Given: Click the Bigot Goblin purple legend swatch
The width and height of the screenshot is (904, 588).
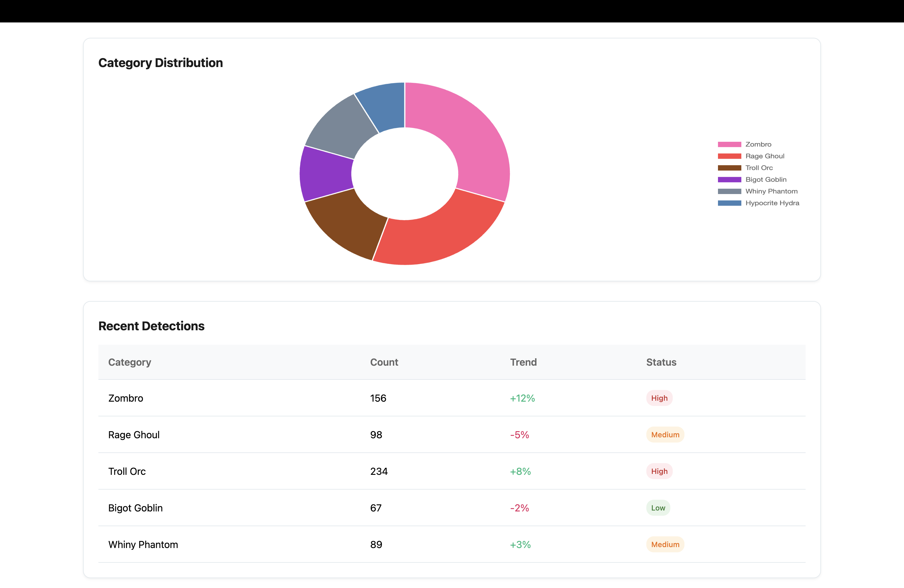Looking at the screenshot, I should pyautogui.click(x=729, y=180).
